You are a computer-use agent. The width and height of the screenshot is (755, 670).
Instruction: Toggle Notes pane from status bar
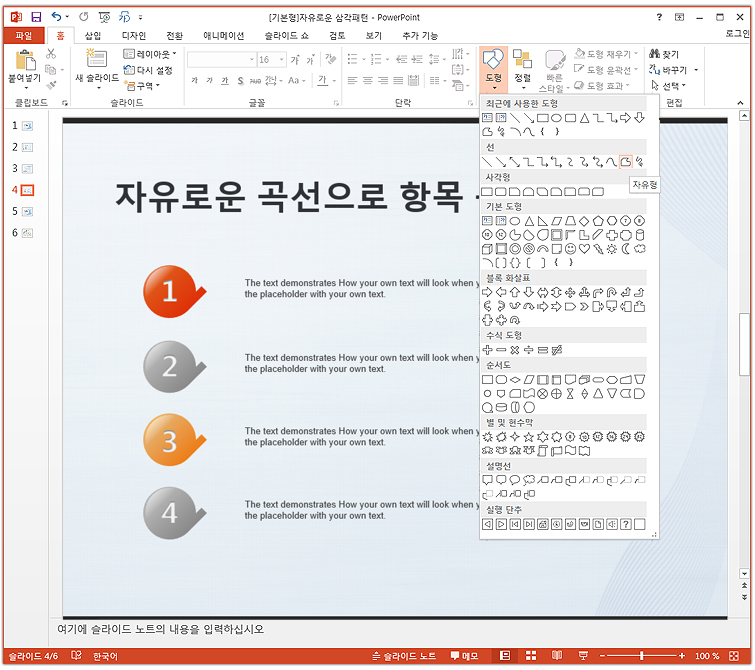point(404,656)
